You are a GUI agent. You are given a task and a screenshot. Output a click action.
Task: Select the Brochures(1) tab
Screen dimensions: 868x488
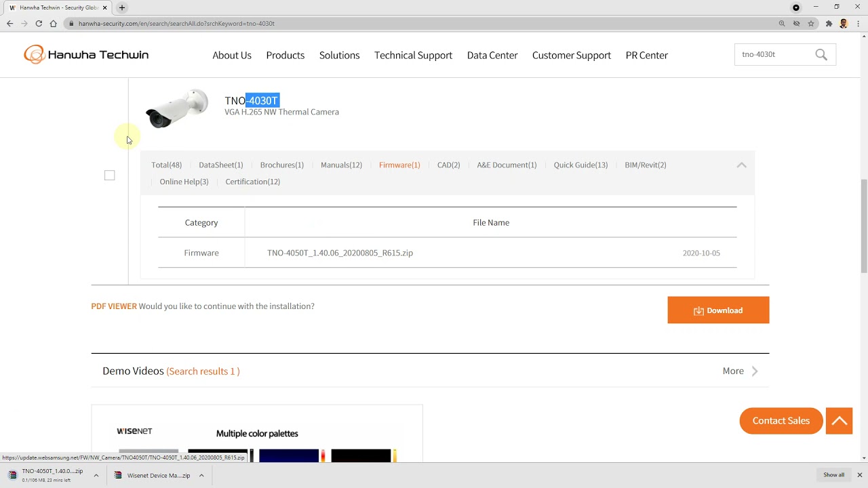pos(281,165)
